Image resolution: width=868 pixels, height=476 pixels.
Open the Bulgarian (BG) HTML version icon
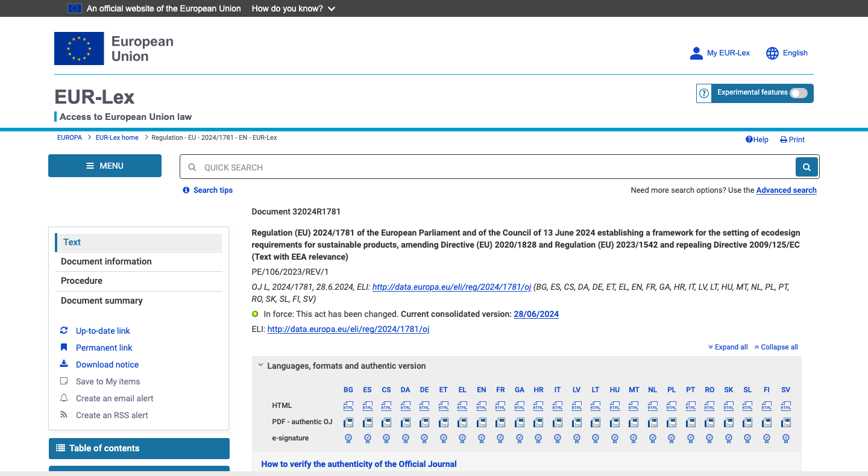click(348, 406)
